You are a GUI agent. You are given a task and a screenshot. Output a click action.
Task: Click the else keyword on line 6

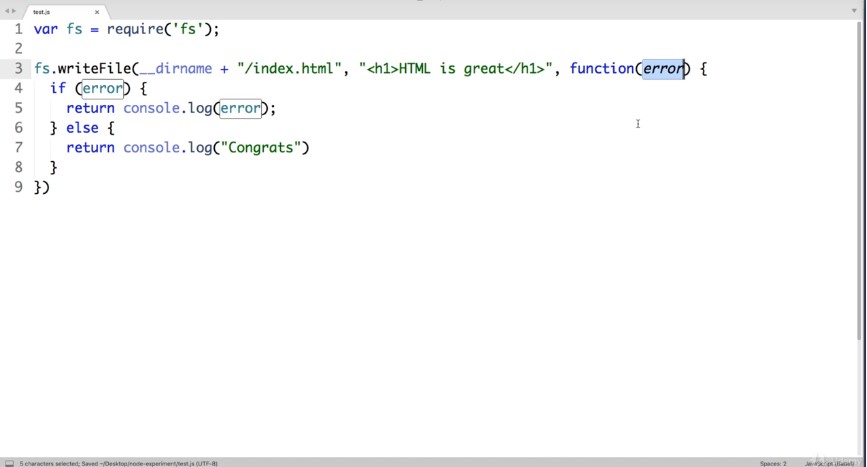[83, 128]
